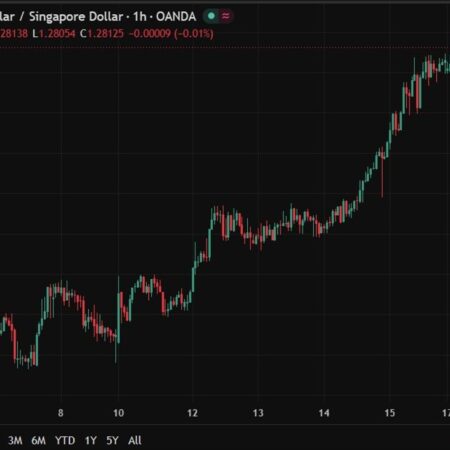
Task: Click the change value -0.00009 (-0.01%)
Action: (x=171, y=33)
